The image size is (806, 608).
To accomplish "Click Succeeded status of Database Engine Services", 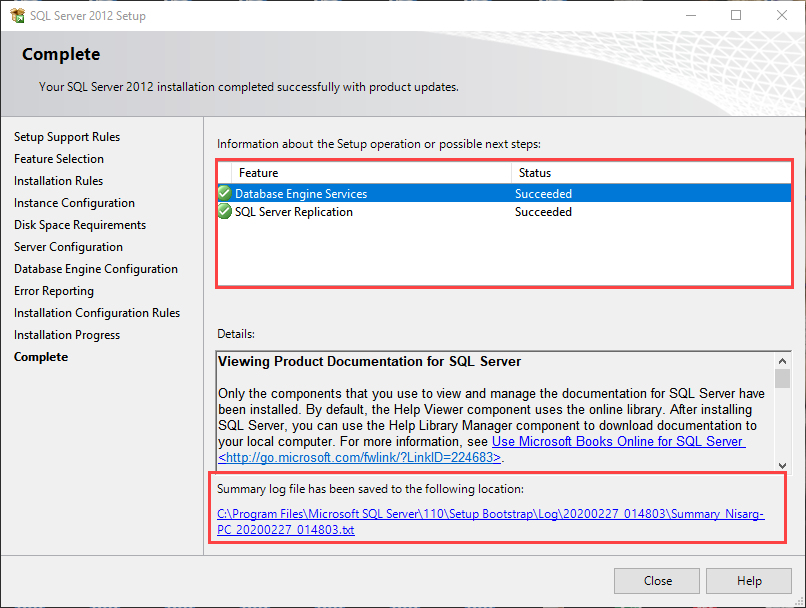I will [543, 194].
